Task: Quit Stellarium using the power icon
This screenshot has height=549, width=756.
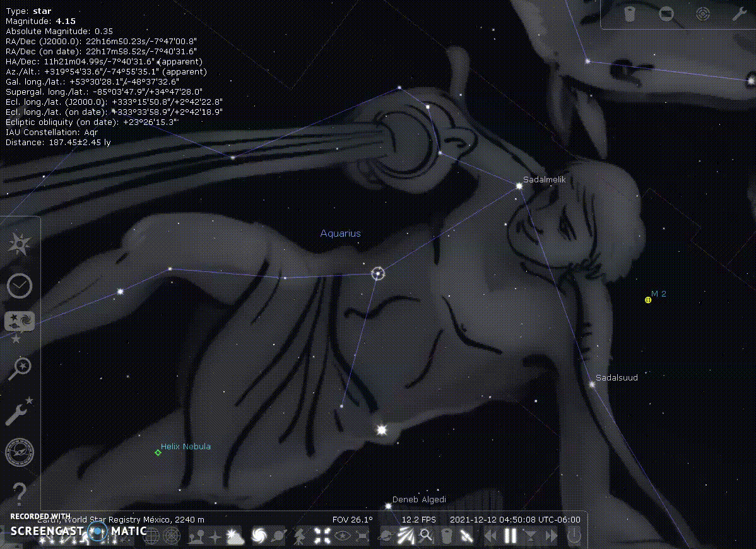Action: (x=574, y=536)
